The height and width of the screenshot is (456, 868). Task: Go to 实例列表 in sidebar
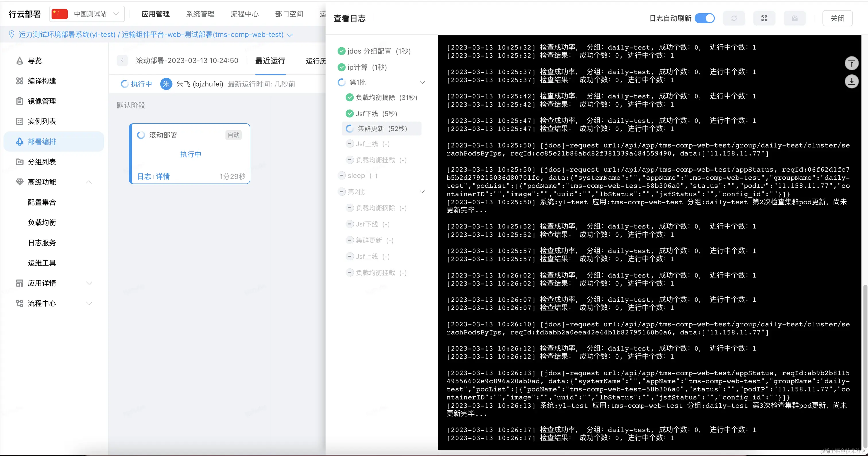(41, 121)
